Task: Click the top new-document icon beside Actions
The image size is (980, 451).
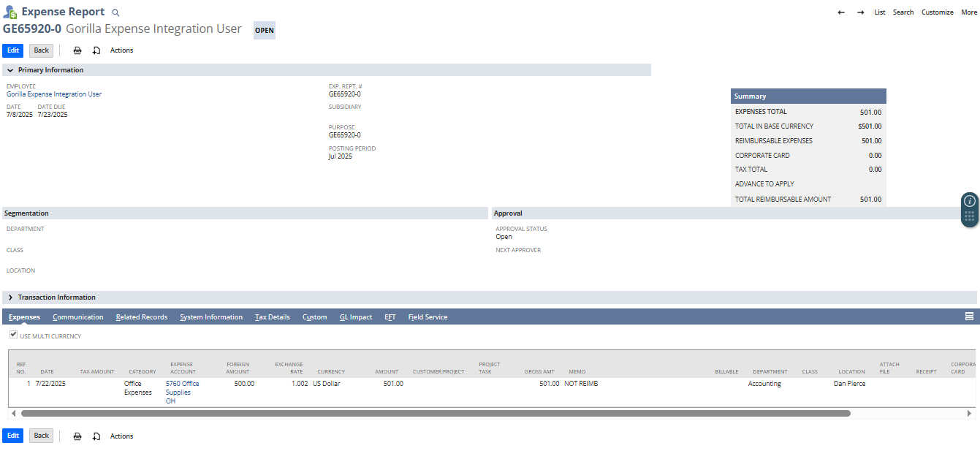Action: pyautogui.click(x=96, y=50)
